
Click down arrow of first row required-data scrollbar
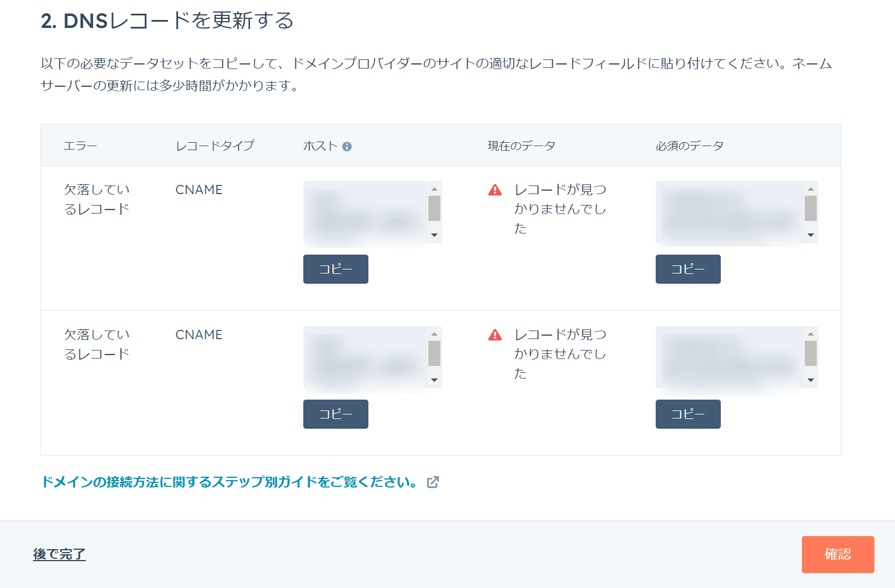click(810, 235)
